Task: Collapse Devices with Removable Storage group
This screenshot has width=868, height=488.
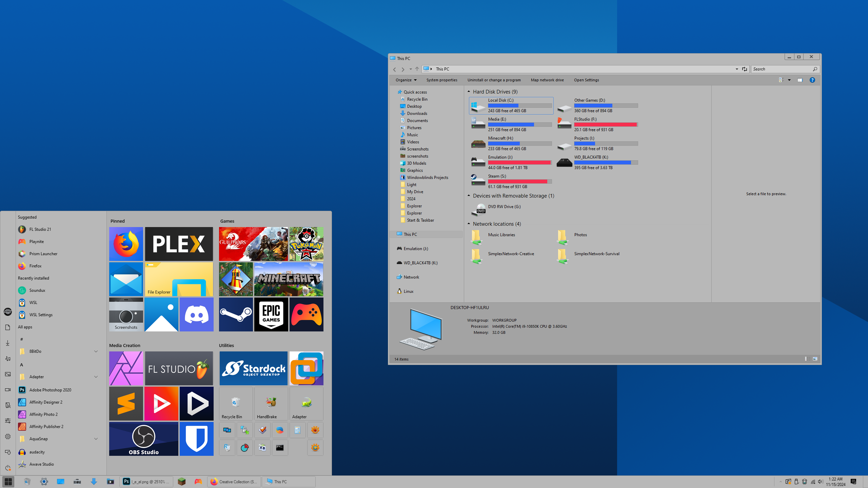Action: [469, 196]
